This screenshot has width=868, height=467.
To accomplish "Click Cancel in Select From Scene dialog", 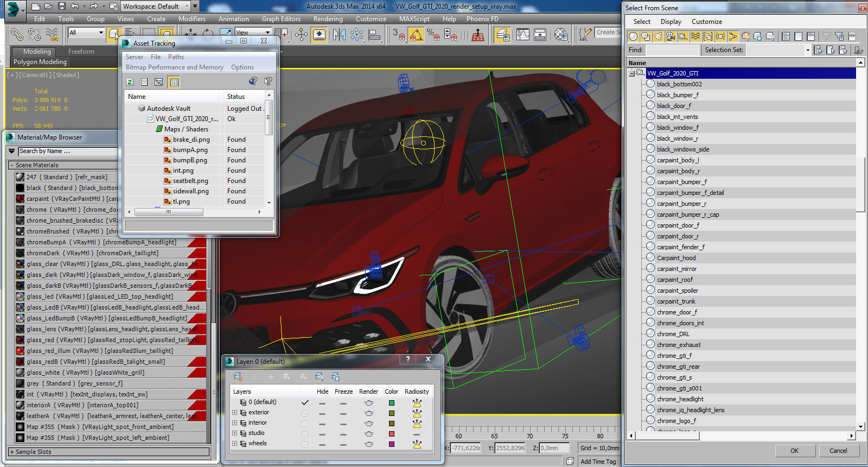I will [x=838, y=451].
